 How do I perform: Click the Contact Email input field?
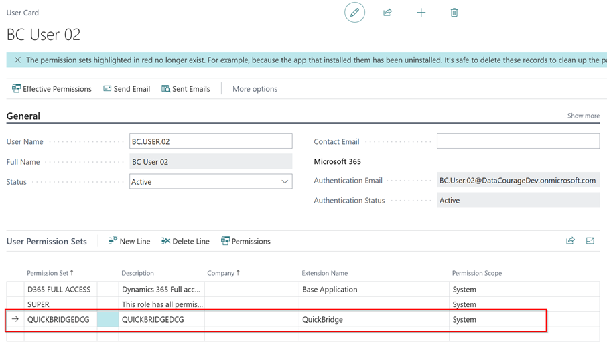[518, 141]
